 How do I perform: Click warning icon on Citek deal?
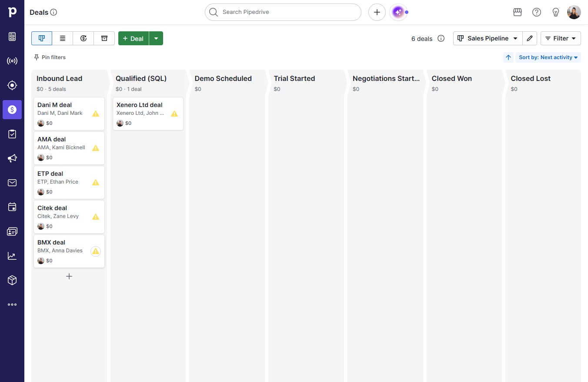(96, 217)
